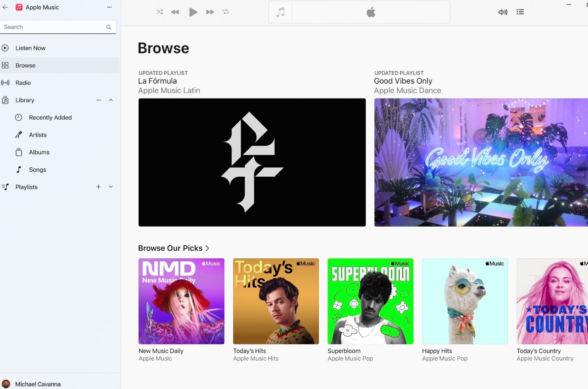Click the Apple Music app logo
The height and width of the screenshot is (389, 588).
[x=19, y=7]
